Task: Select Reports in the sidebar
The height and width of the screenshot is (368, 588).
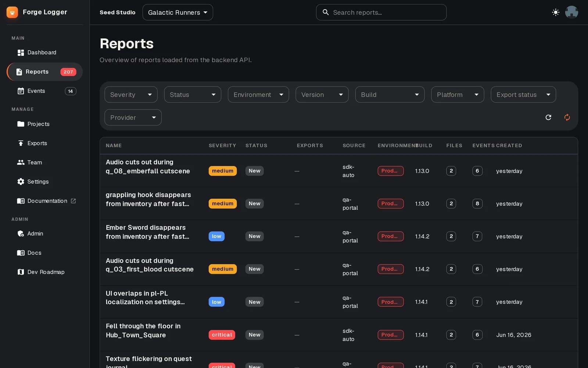Action: coord(44,72)
